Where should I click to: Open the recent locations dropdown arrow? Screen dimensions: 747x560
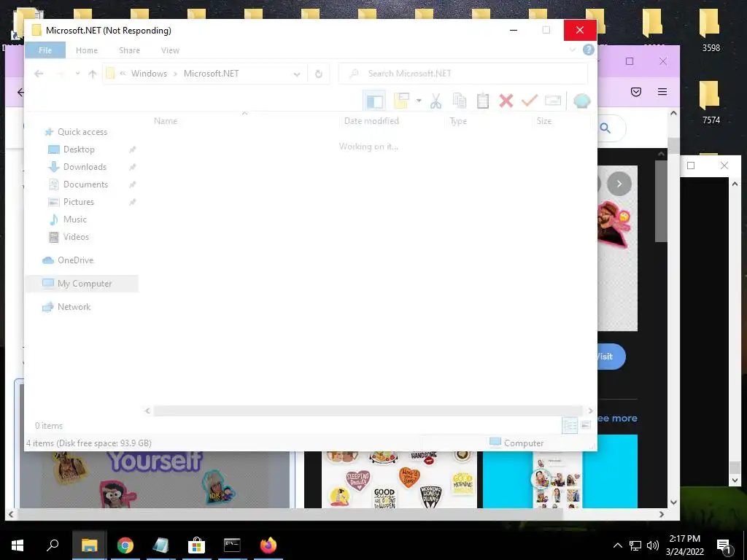[77, 74]
